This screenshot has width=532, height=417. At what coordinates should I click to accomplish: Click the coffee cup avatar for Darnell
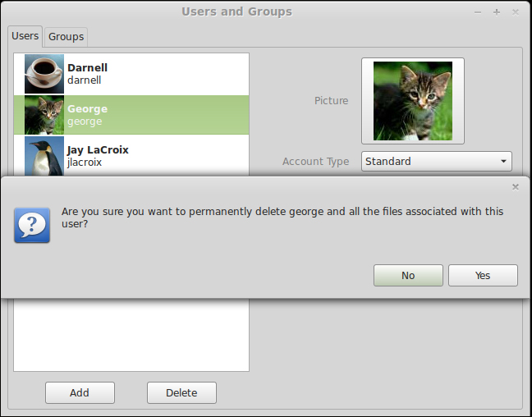click(44, 74)
